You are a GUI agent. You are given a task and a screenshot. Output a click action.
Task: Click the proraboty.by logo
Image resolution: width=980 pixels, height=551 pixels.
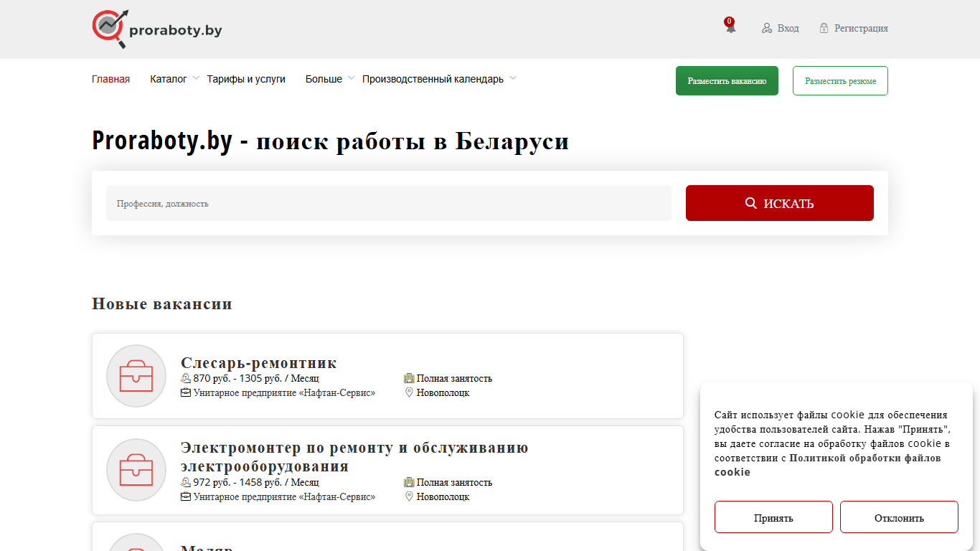pos(157,29)
